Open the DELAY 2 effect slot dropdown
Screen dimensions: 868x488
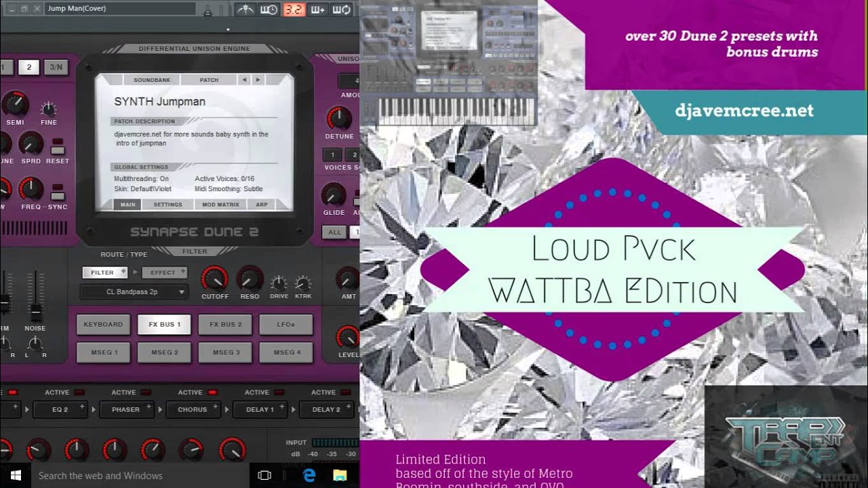326,409
